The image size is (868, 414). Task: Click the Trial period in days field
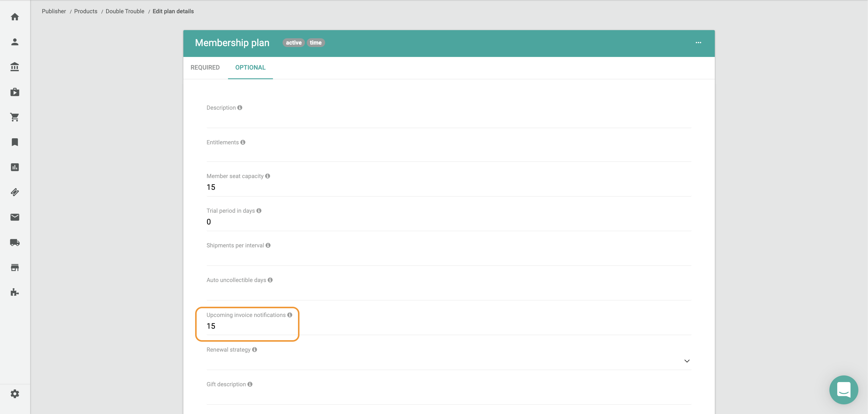point(448,222)
